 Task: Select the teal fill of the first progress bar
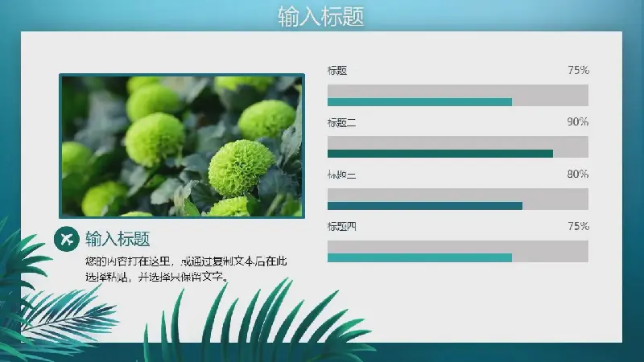click(419, 102)
